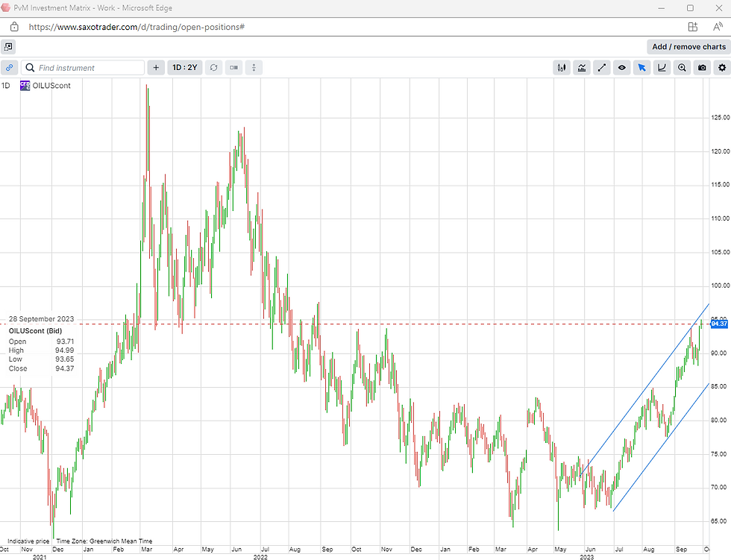The height and width of the screenshot is (560, 731).
Task: Click the Low 93.65 value row
Action: pyautogui.click(x=41, y=359)
